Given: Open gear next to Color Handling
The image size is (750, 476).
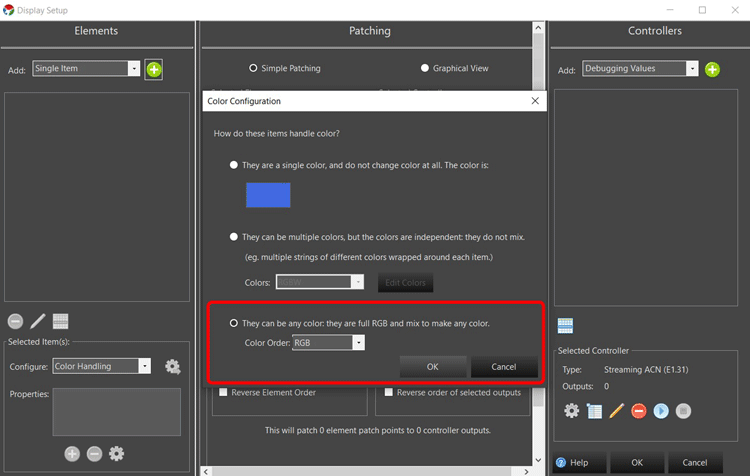Looking at the screenshot, I should [173, 367].
